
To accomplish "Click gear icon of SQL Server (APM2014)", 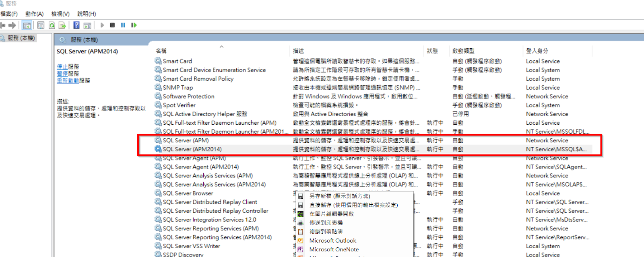I will point(158,149).
